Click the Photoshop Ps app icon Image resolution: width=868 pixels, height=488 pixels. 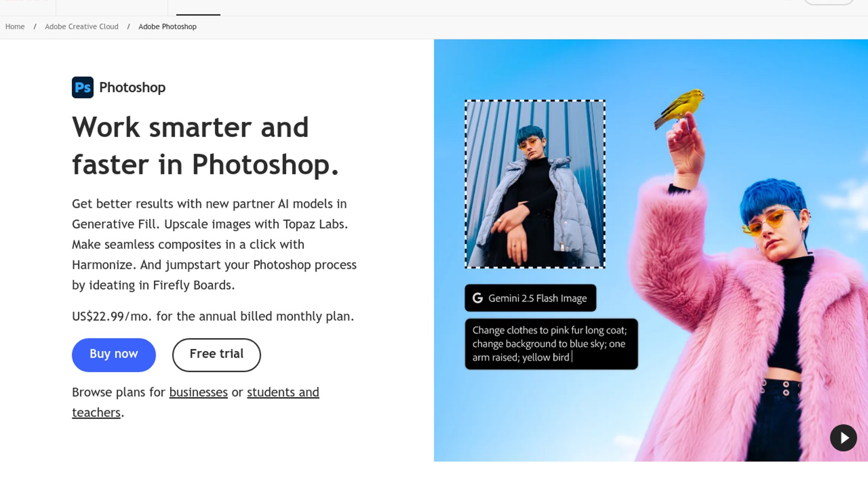[x=82, y=87]
